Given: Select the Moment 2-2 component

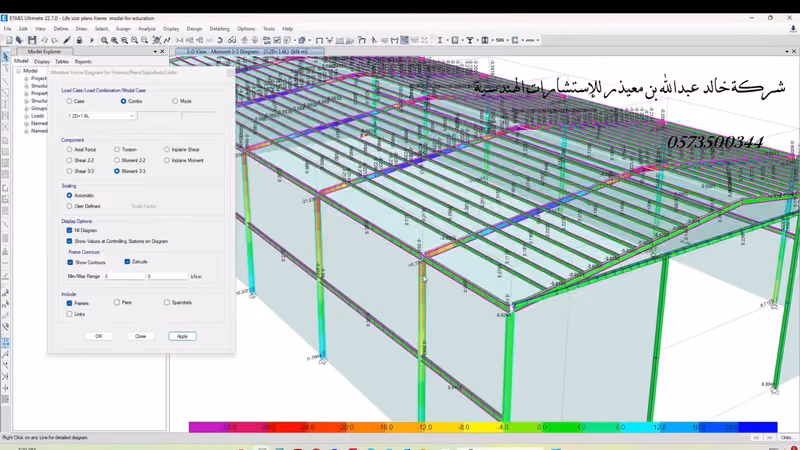Looking at the screenshot, I should pos(117,160).
